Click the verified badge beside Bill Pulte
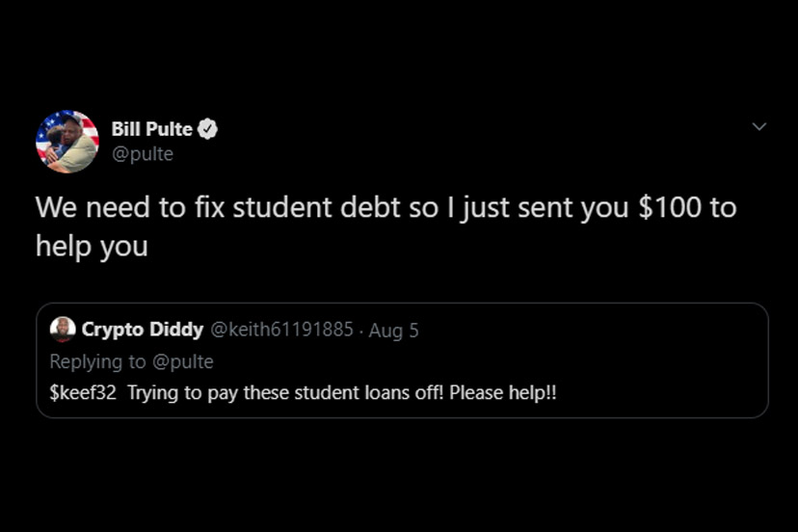This screenshot has height=532, width=798. (x=207, y=129)
